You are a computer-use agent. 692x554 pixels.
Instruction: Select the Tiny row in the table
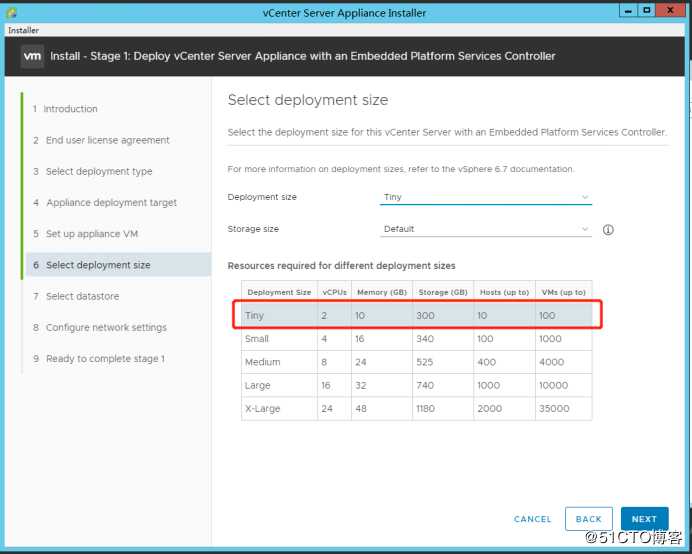[417, 315]
